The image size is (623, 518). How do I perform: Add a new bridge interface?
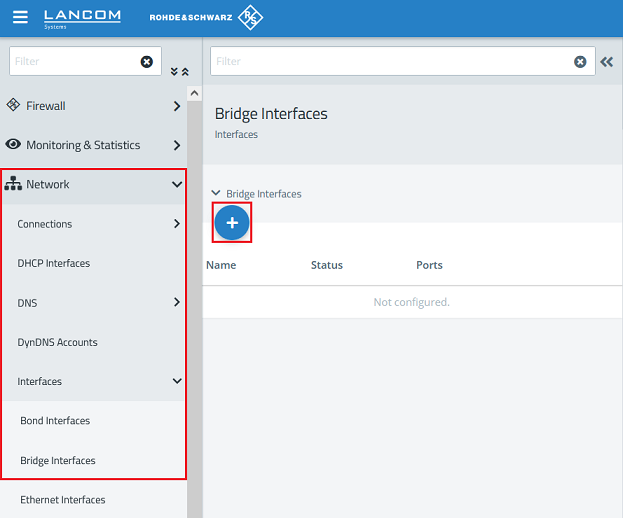pos(232,223)
